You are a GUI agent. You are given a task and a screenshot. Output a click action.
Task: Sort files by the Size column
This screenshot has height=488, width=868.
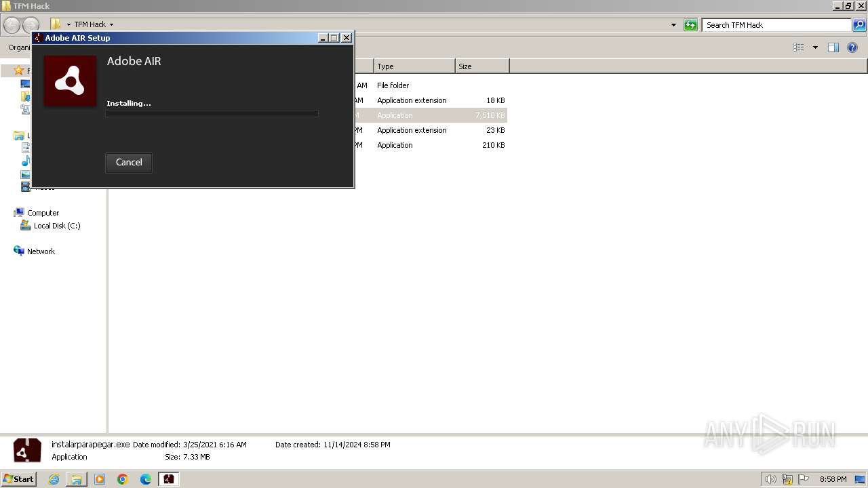click(482, 66)
